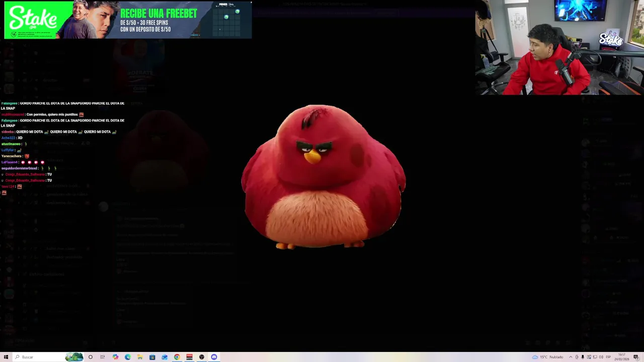This screenshot has width=644, height=362.
Task: Click username atustinaowo in chat
Action: pos(11,144)
